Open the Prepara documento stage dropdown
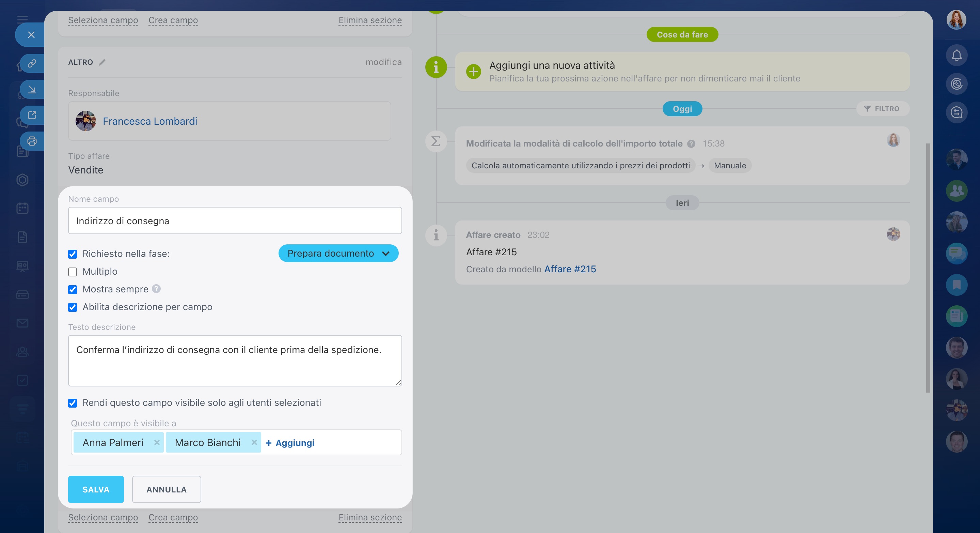 pyautogui.click(x=338, y=254)
